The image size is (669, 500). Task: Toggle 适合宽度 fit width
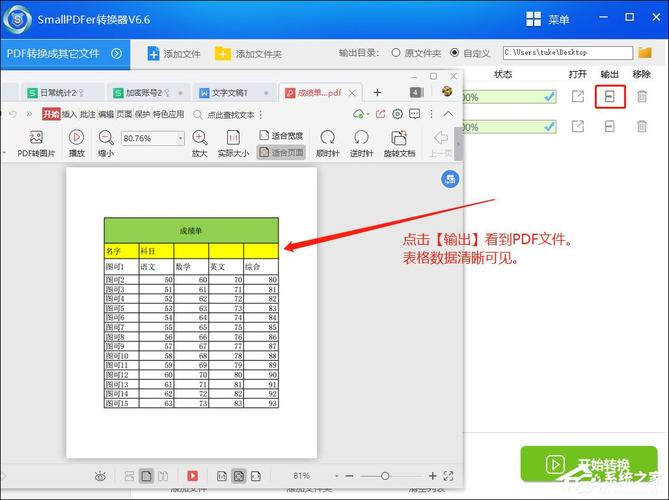point(281,136)
